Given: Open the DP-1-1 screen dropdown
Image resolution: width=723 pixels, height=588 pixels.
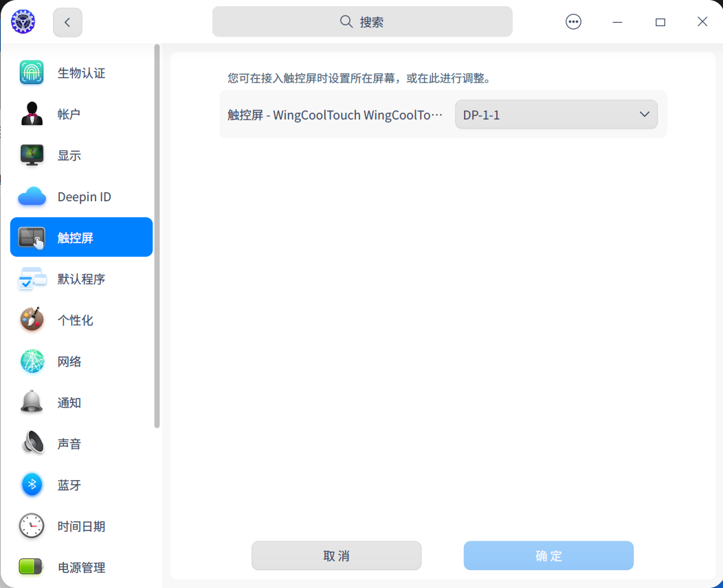Looking at the screenshot, I should point(555,114).
